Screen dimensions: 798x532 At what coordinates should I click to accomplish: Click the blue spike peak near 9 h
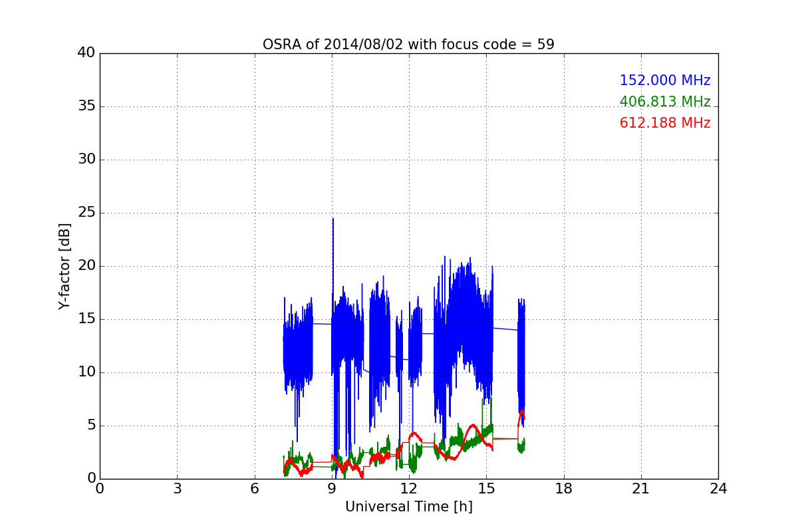[333, 219]
